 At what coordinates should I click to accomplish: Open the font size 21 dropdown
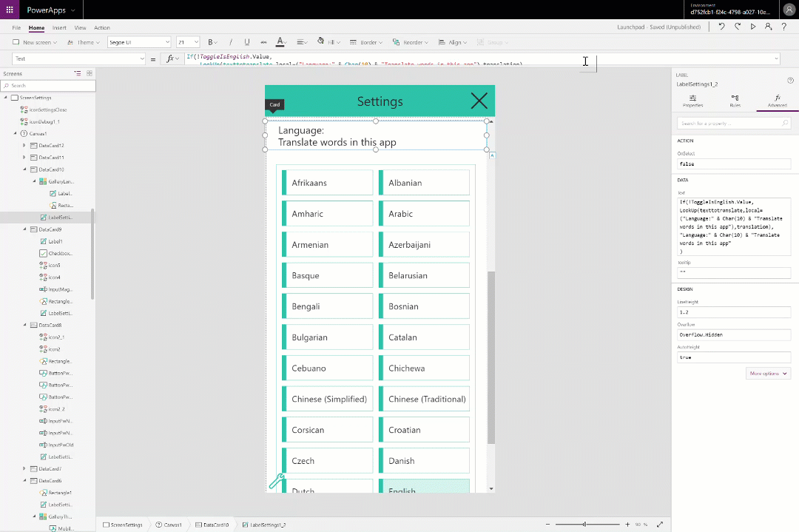coord(188,42)
